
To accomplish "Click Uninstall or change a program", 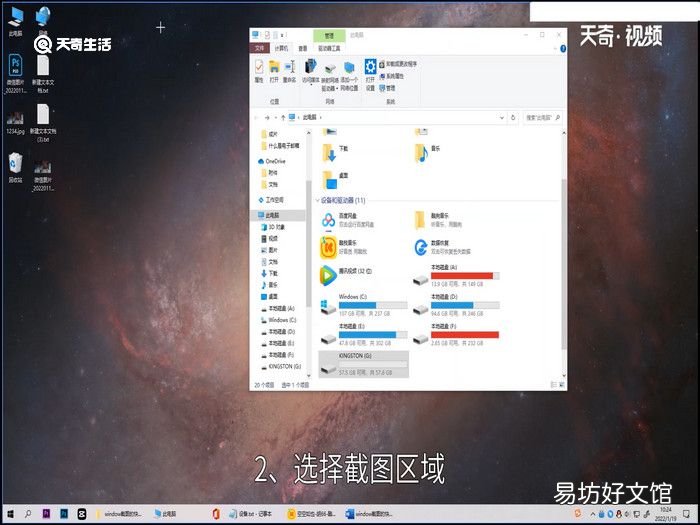I will click(x=398, y=64).
